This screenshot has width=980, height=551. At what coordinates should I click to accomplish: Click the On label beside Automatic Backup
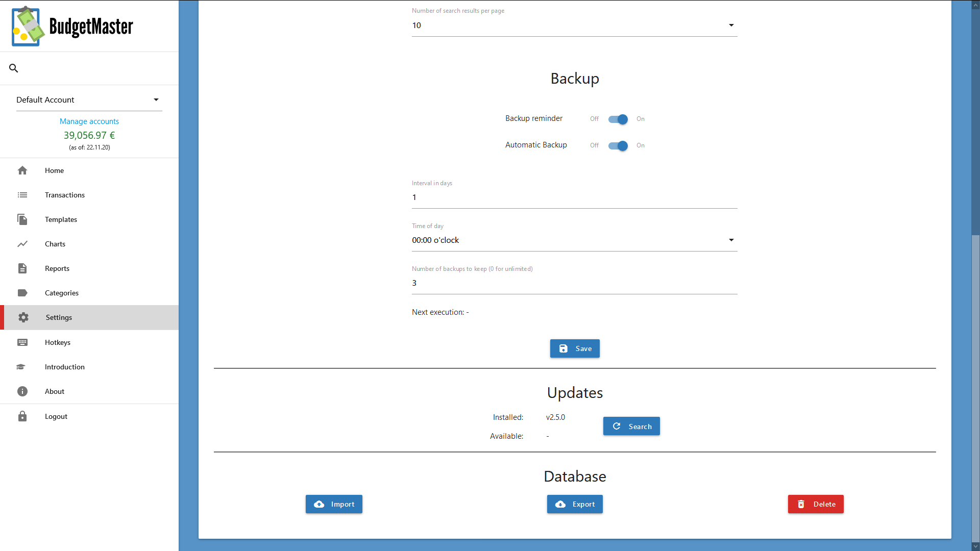tap(641, 145)
